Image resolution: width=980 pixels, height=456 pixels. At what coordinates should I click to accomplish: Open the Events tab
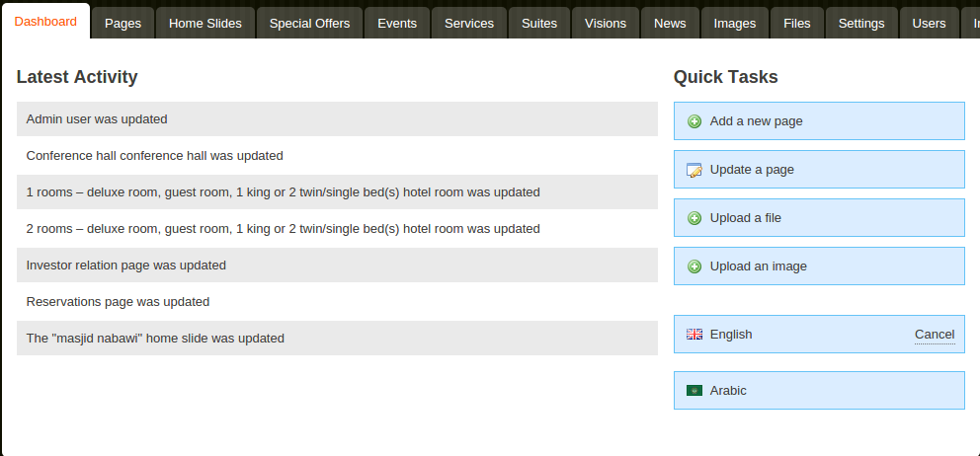[397, 24]
